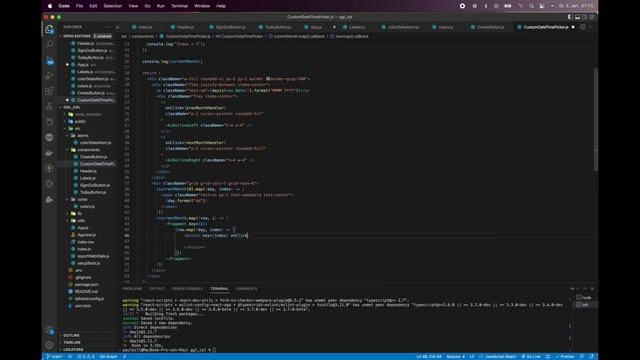Open the Accounts icon in activity bar
640x360 pixels.
coord(49,330)
